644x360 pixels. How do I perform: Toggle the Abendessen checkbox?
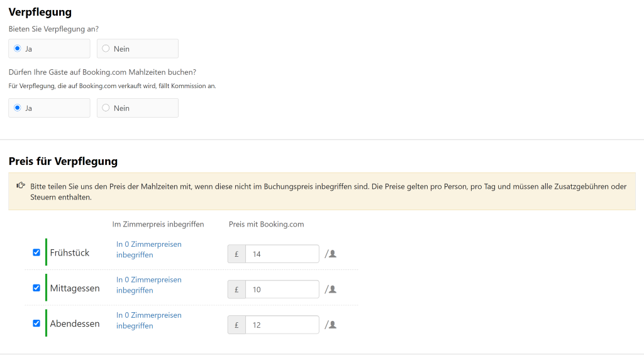(36, 323)
